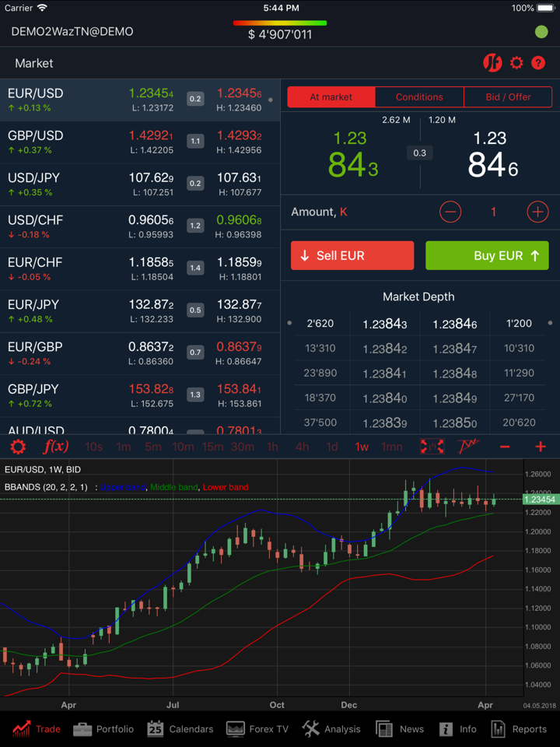This screenshot has width=560, height=747.
Task: Open market settings gear icon at top
Action: tap(516, 63)
